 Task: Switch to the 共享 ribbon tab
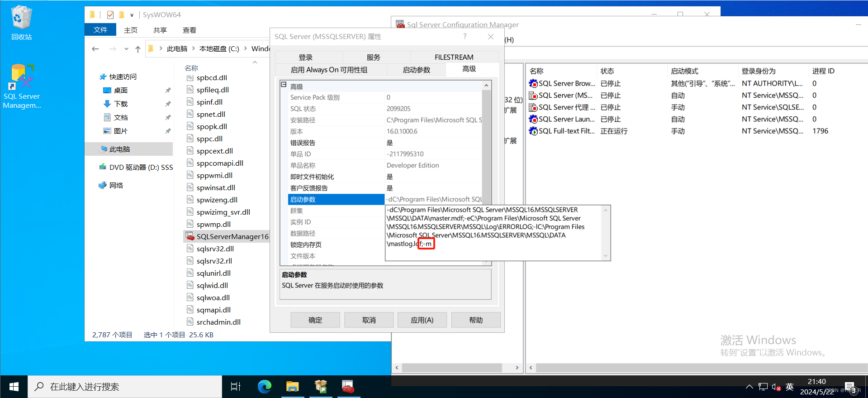160,30
